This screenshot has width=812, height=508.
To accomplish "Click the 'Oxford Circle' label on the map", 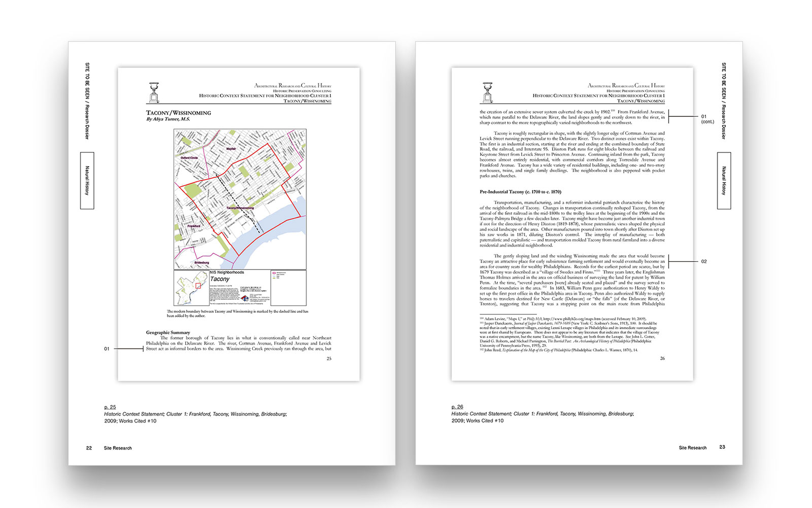I will coord(189,158).
